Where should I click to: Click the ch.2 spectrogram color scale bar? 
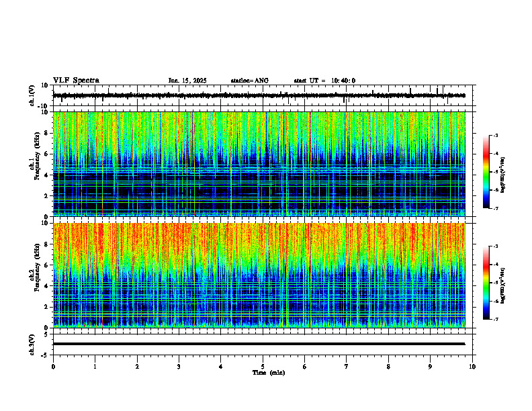pyautogui.click(x=486, y=283)
